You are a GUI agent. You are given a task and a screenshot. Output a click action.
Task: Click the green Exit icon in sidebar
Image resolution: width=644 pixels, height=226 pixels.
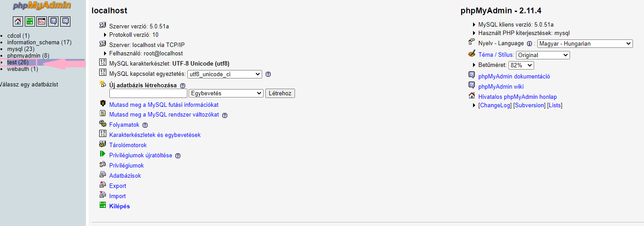30,21
